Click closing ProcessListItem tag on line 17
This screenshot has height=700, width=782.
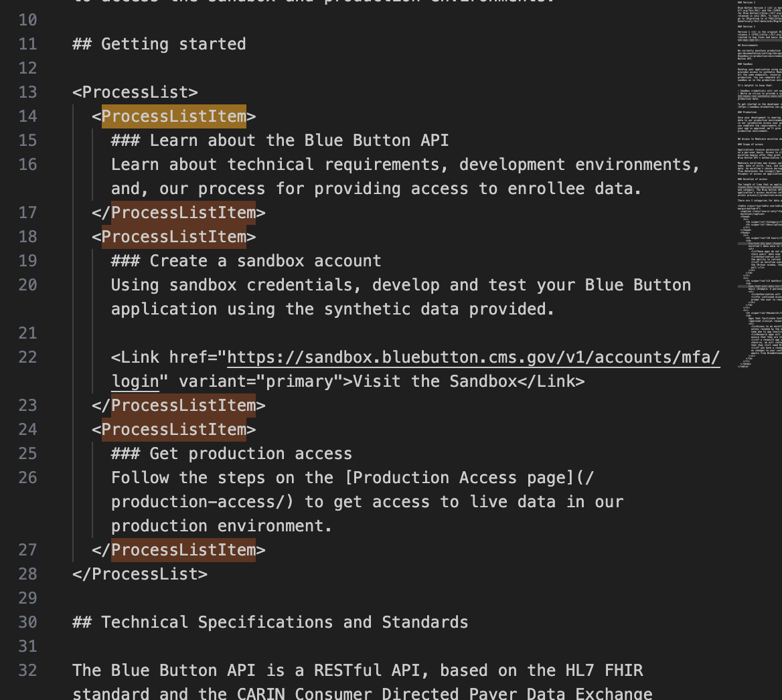[183, 213]
